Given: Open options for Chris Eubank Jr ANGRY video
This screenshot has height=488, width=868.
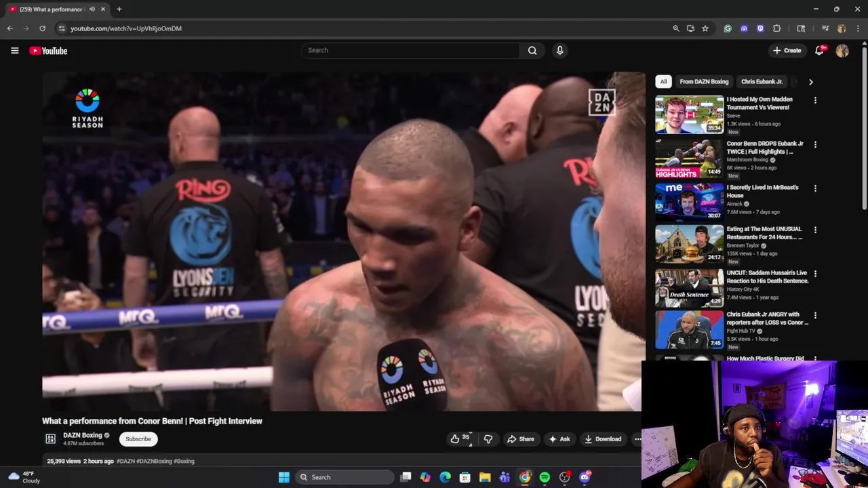Looking at the screenshot, I should click(x=815, y=316).
